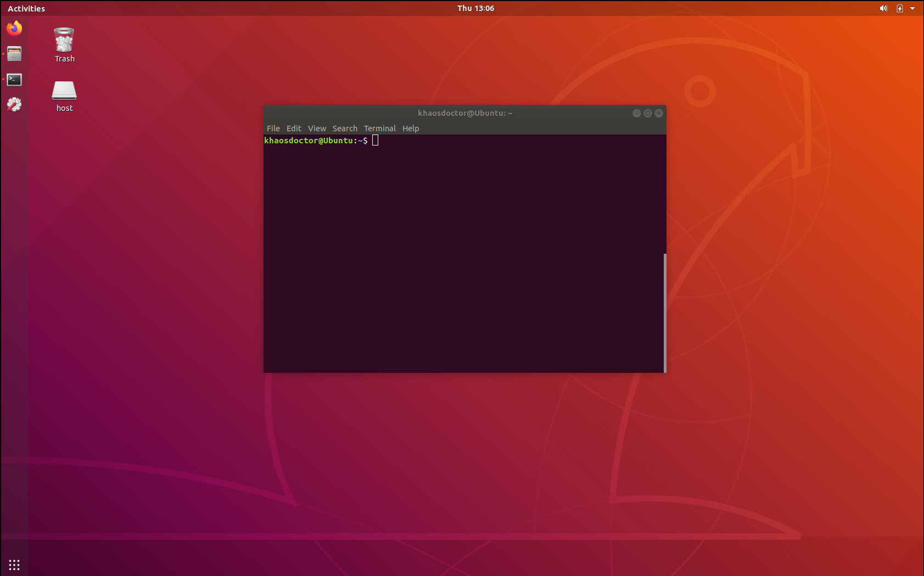Open the terminal Edit menu
The image size is (924, 576).
coord(294,128)
